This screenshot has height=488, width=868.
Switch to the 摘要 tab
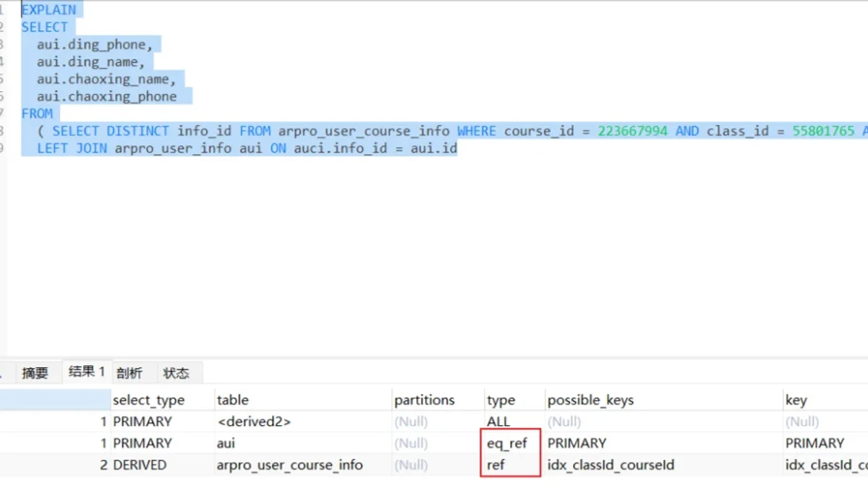[x=35, y=373]
